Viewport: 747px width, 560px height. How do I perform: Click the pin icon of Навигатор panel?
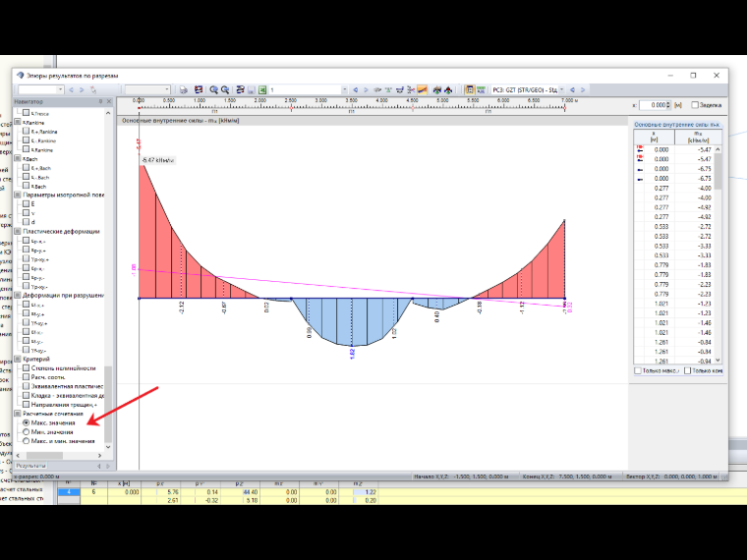tap(100, 101)
